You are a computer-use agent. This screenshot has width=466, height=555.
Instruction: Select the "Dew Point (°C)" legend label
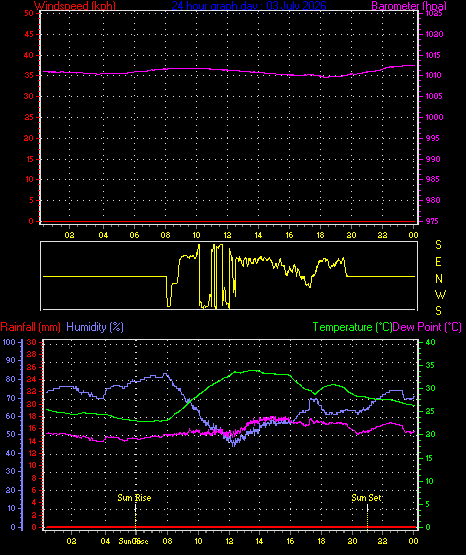click(427, 327)
